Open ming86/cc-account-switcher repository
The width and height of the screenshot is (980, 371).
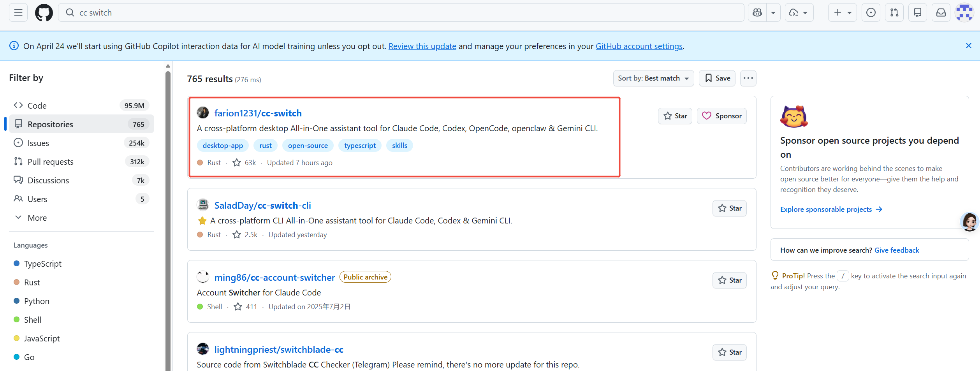pos(274,277)
